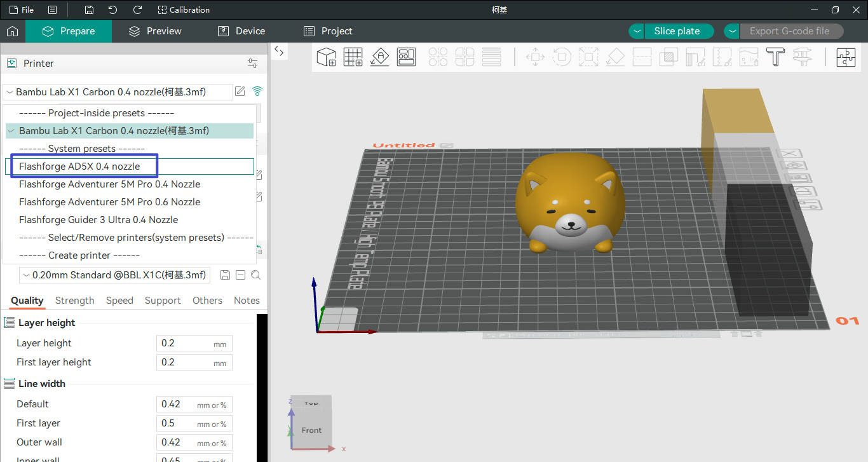
Task: Click the search settings magnifier icon
Action: point(255,275)
